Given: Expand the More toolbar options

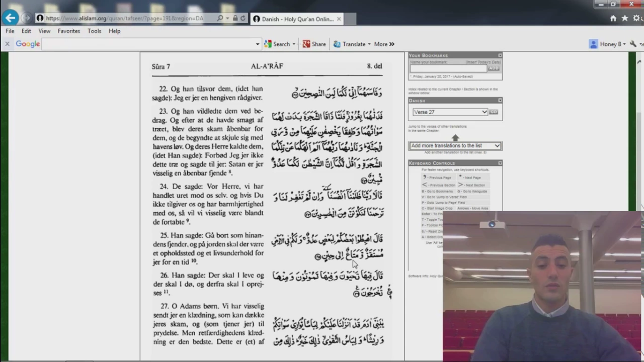Looking at the screenshot, I should point(384,44).
